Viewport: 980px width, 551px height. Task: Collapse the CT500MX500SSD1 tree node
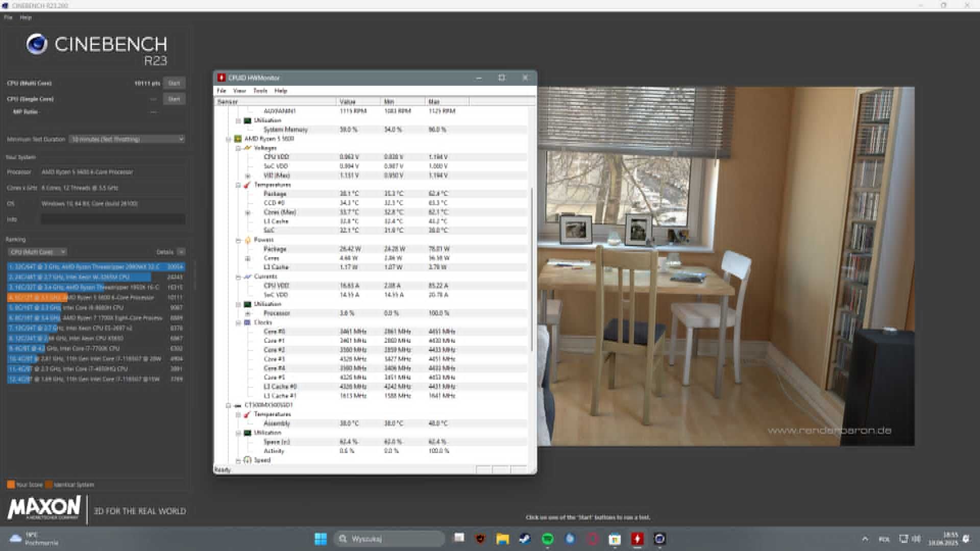(229, 406)
